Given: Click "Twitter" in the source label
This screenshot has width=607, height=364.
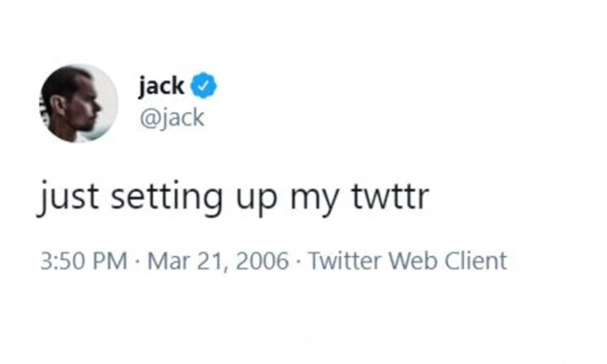Looking at the screenshot, I should pos(347,261).
